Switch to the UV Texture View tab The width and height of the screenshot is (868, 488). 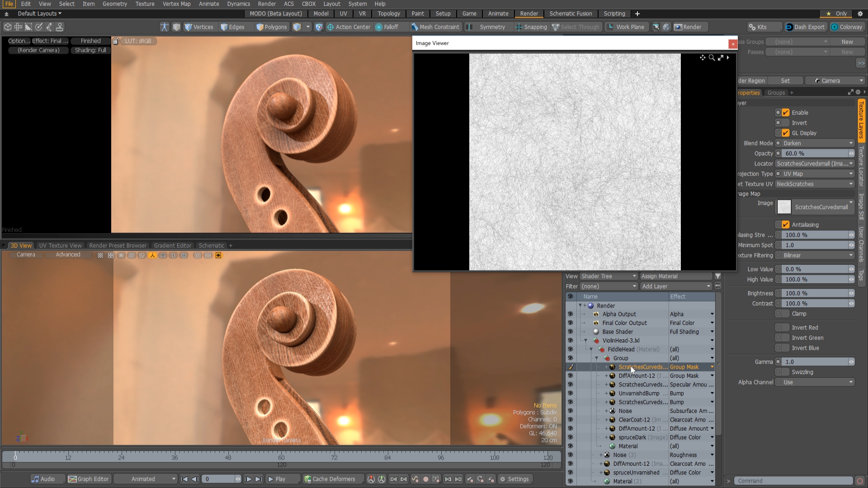60,245
